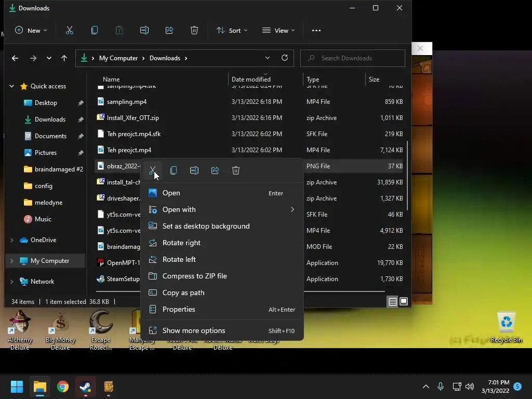Open the View dropdown menu
This screenshot has width=532, height=399.
(x=278, y=31)
